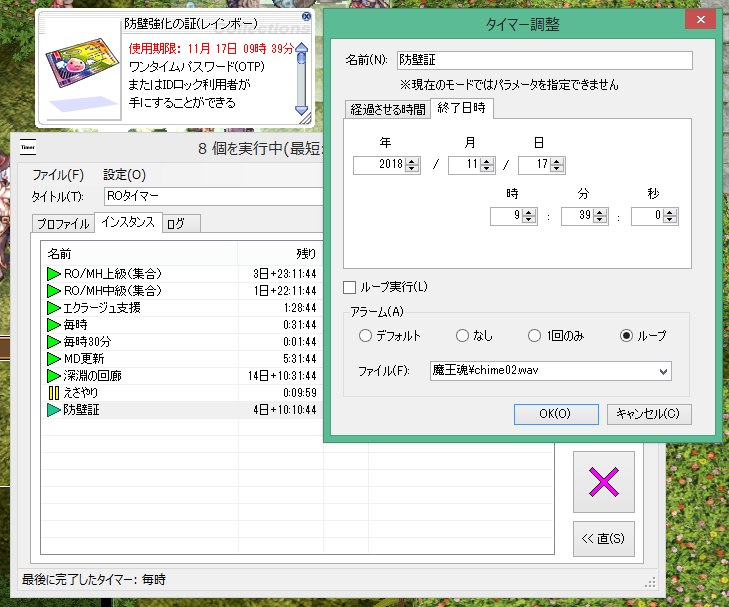Click the green play icon beside エクラージュ支援

coord(54,307)
